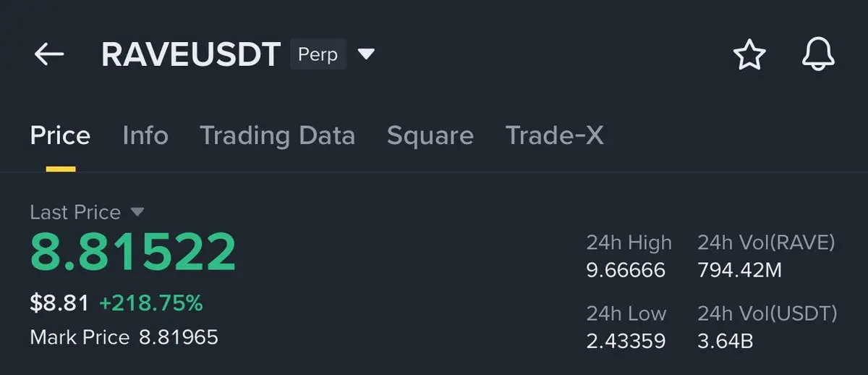Open price alerts via the bell icon
The height and width of the screenshot is (375, 868).
click(818, 55)
